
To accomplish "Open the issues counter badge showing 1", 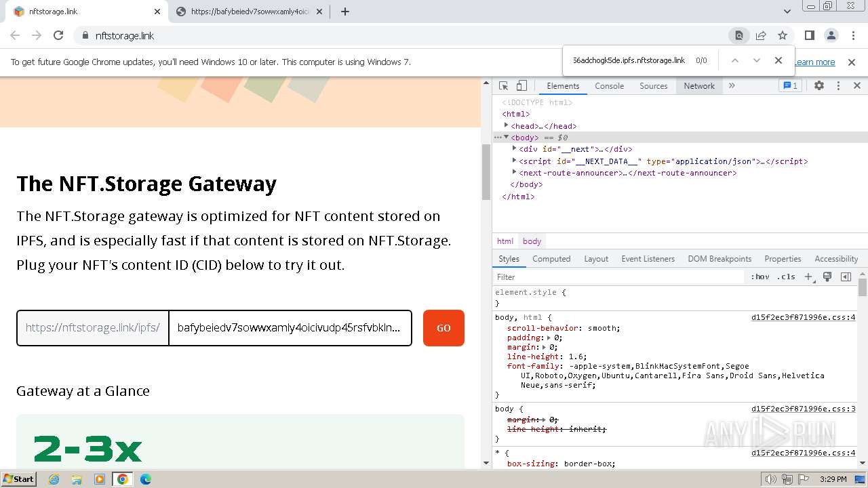I will 790,86.
